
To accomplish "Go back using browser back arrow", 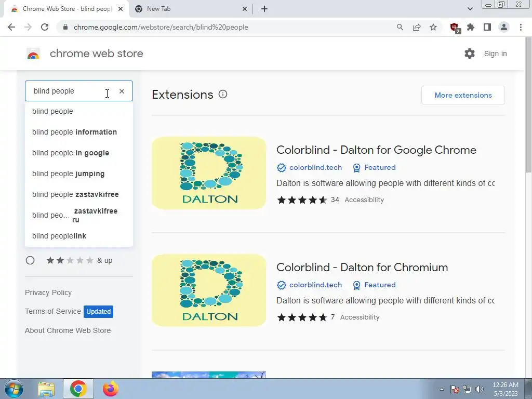I will (11, 27).
